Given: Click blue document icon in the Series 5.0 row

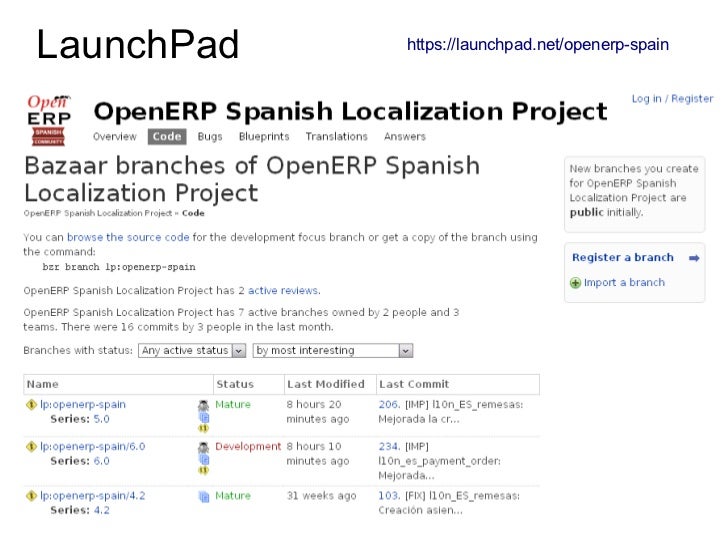Looking at the screenshot, I should [204, 418].
